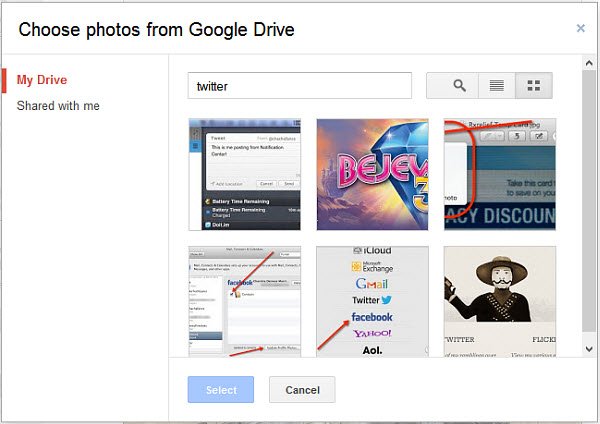600x424 pixels.
Task: Open My Drive section
Action: point(42,80)
